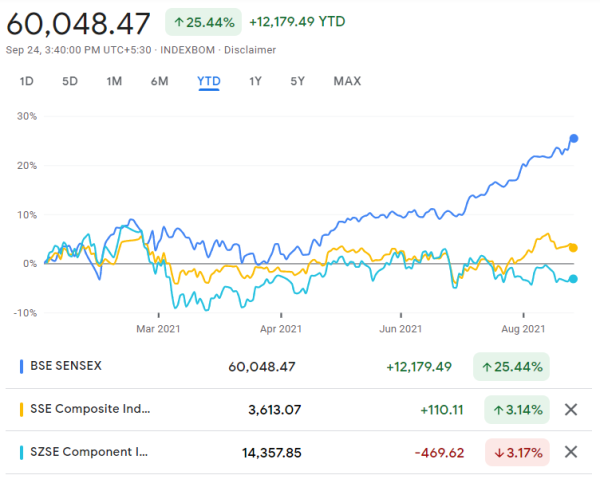This screenshot has width=600, height=479.
Task: Click the teal SZSE line endpoint dot
Action: pos(573,279)
